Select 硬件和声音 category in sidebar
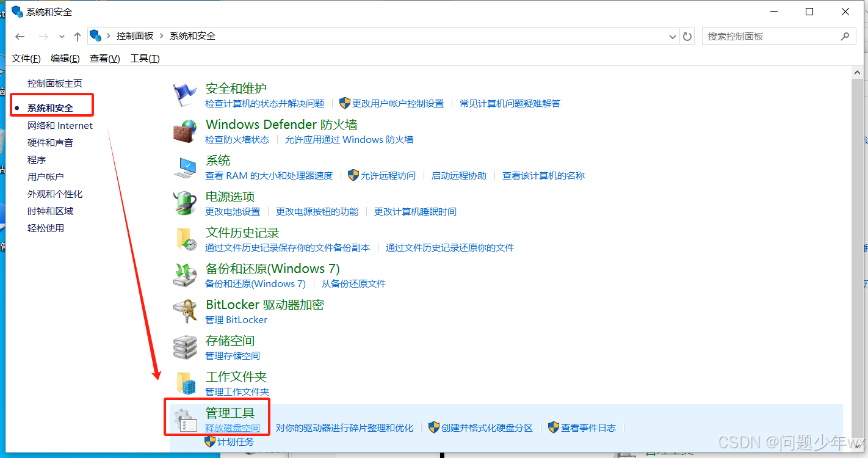This screenshot has width=868, height=458. tap(51, 143)
